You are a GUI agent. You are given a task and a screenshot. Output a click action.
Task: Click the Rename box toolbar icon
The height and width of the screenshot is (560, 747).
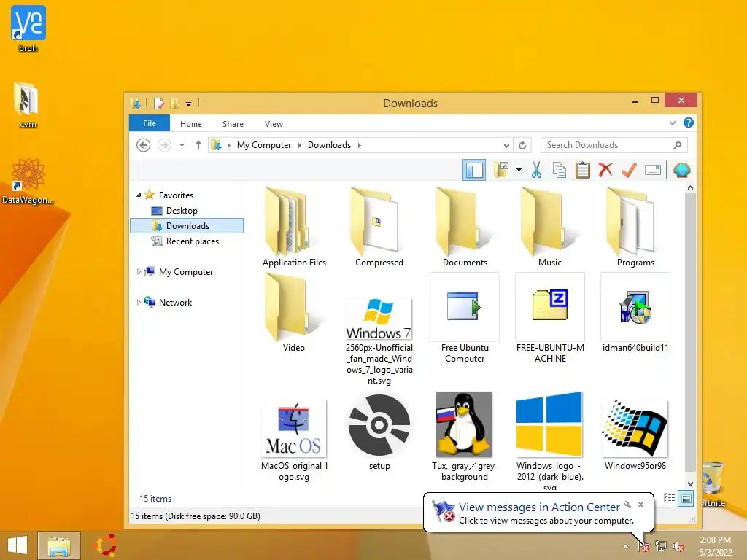click(x=653, y=170)
